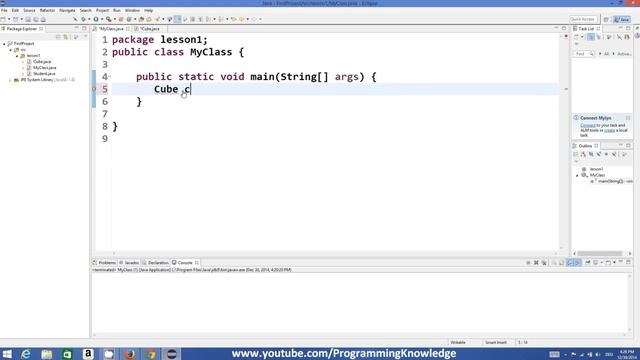Expand the JRE System Library node
The height and width of the screenshot is (360, 640).
(x=10, y=80)
